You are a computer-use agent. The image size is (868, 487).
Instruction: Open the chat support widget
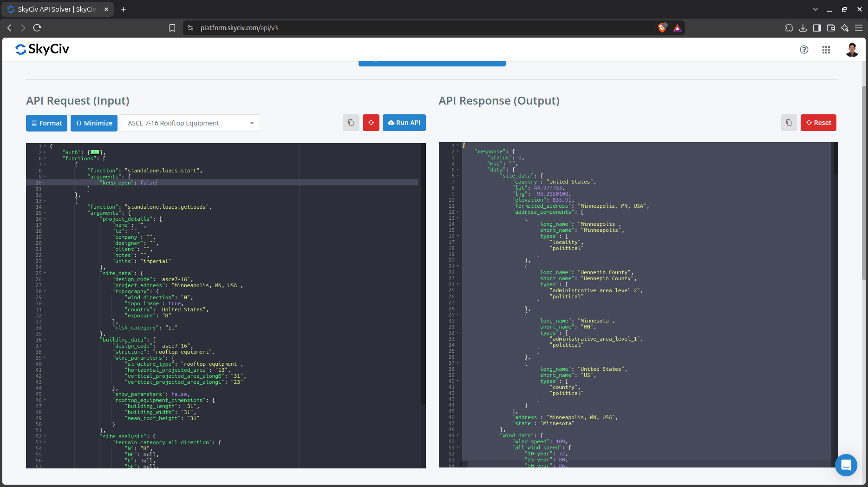tap(846, 465)
